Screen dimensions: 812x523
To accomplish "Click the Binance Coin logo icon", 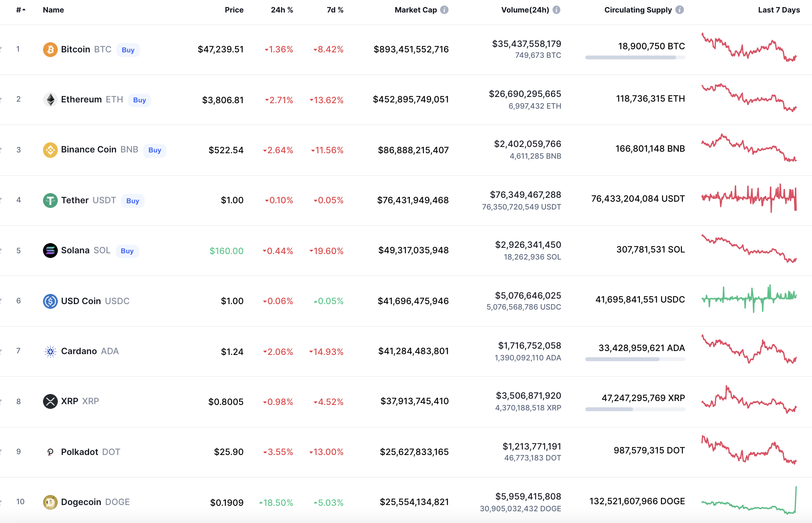I will 50,150.
